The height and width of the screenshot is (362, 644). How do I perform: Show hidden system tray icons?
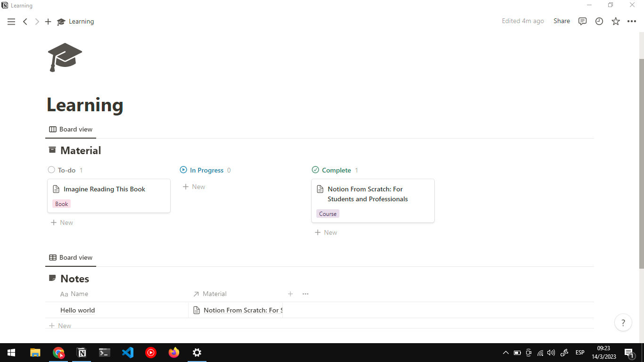[506, 353]
